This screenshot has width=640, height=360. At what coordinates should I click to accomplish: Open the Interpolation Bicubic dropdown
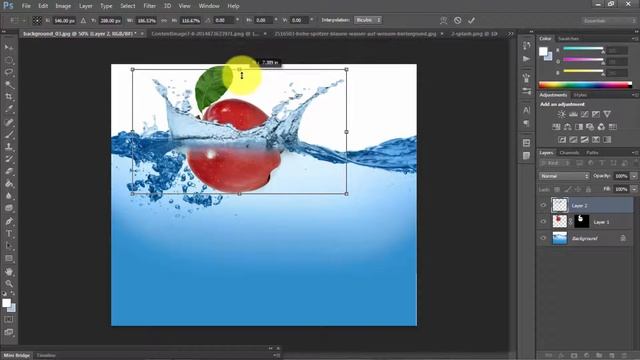tap(368, 20)
